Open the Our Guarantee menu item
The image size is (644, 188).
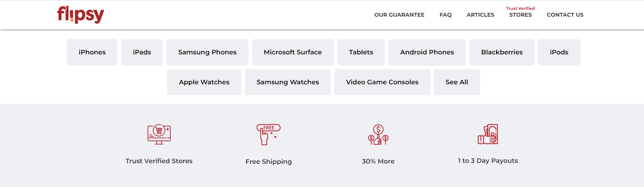pos(399,15)
